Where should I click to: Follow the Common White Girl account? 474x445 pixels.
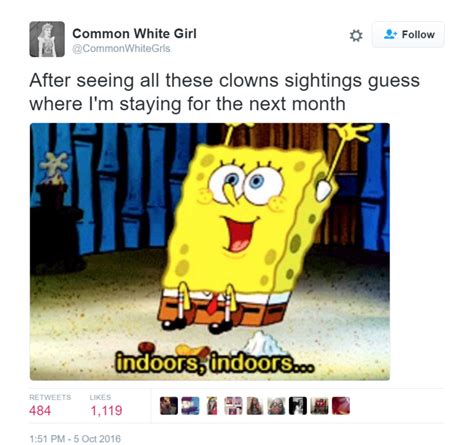408,34
